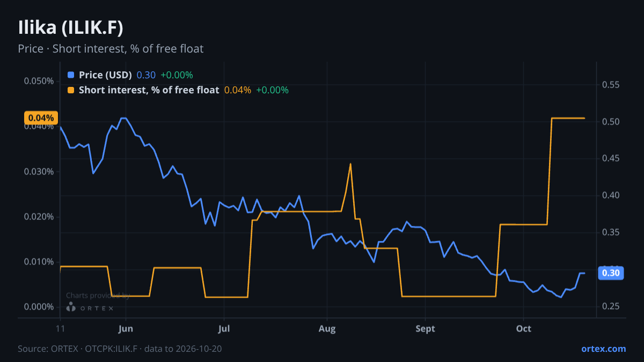Click the blue Price legend marker
This screenshot has width=644, height=362.
tap(71, 75)
